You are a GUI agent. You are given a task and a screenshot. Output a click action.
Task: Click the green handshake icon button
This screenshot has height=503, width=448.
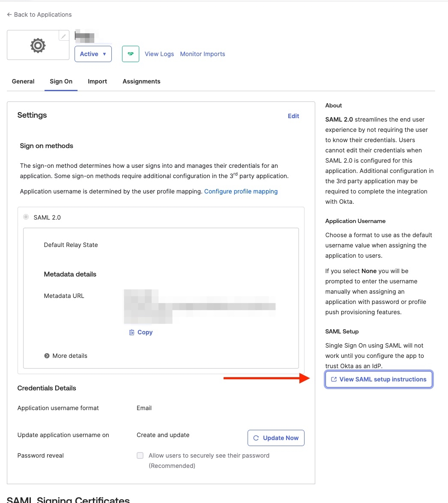tap(131, 54)
